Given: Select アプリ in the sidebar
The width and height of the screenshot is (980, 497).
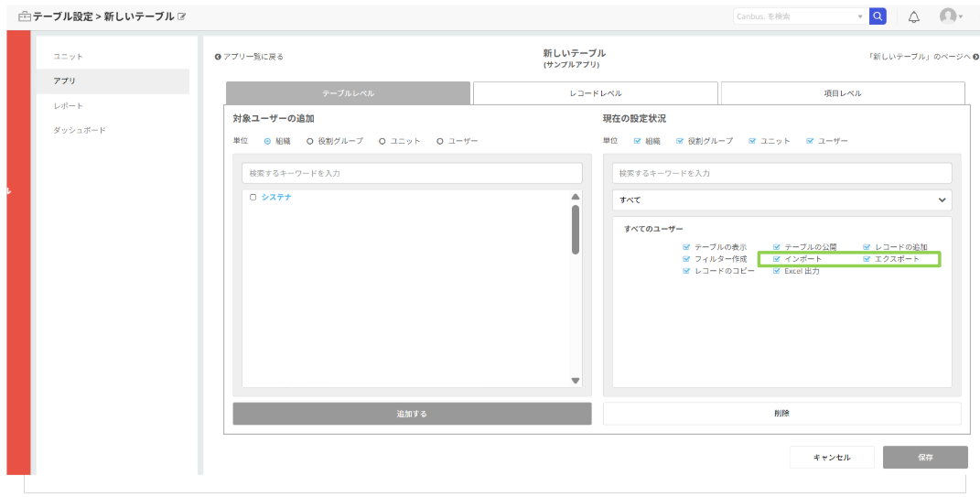Looking at the screenshot, I should tap(113, 81).
